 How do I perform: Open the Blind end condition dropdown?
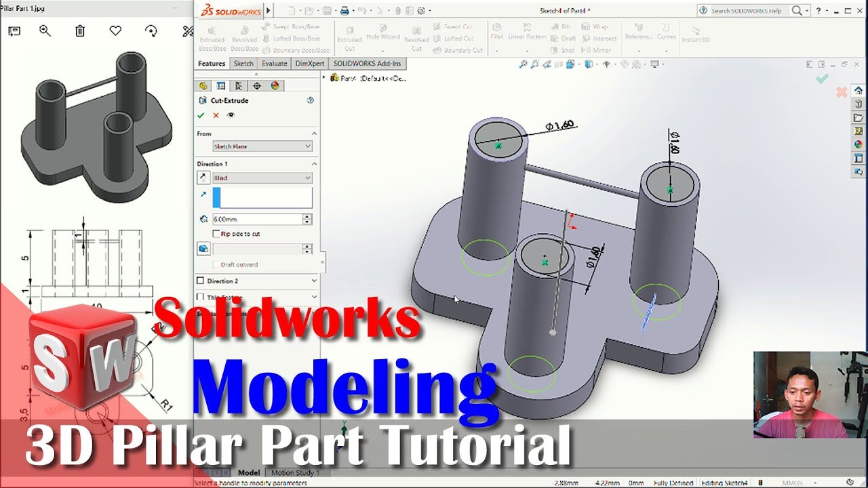[x=262, y=178]
